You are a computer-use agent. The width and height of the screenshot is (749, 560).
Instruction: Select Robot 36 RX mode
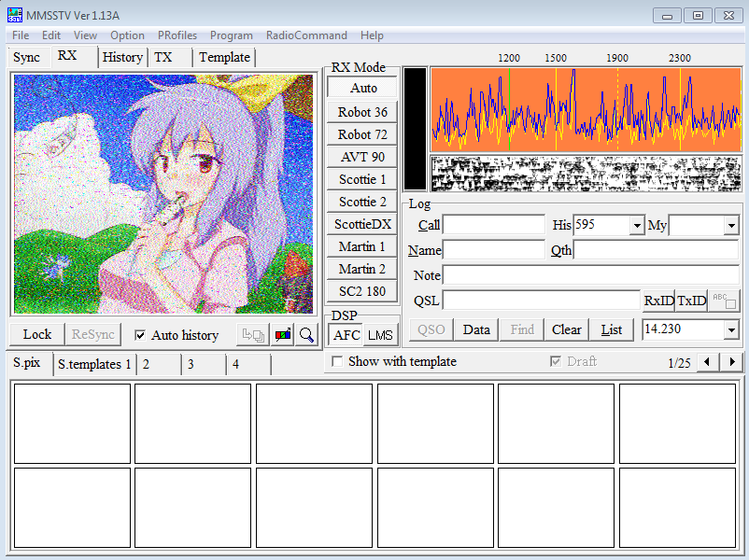[x=362, y=112]
